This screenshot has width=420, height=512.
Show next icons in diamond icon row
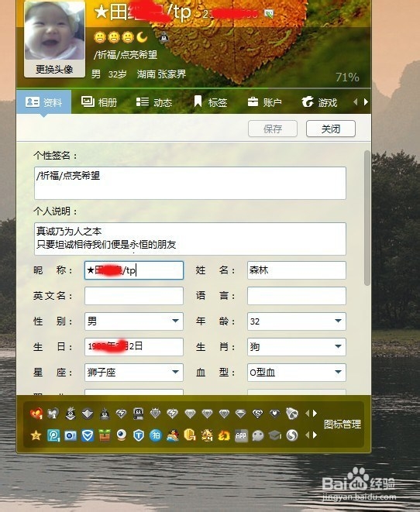[x=315, y=414]
